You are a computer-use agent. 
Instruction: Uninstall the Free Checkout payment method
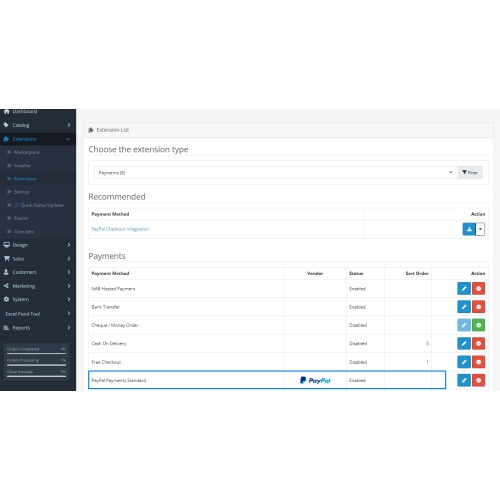tap(478, 362)
